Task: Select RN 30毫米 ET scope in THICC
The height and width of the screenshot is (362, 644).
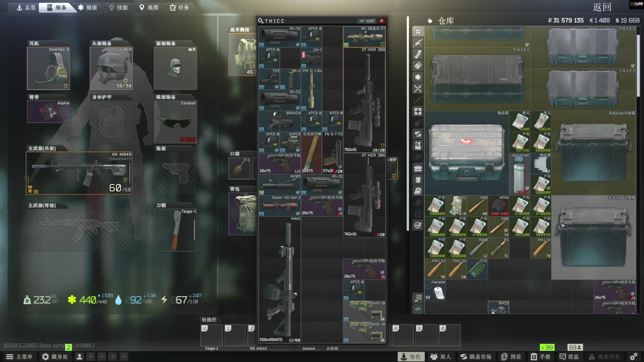Action: click(364, 37)
